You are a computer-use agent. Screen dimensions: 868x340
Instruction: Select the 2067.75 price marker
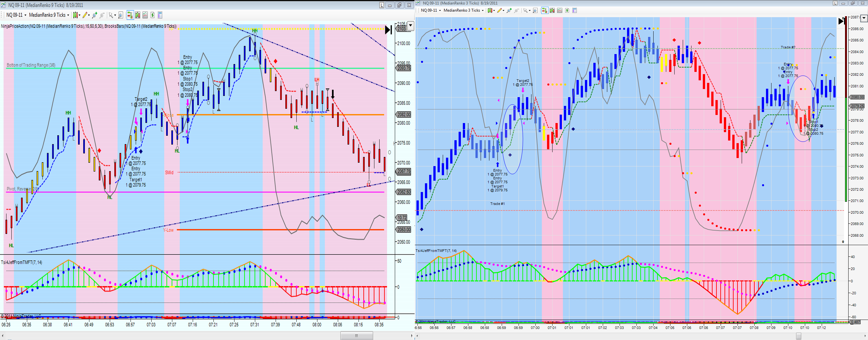pyautogui.click(x=404, y=171)
